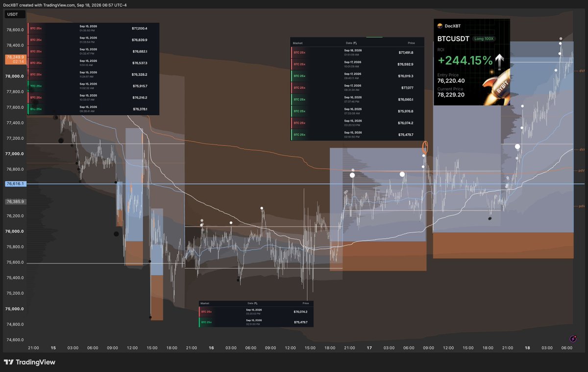588x372 pixels.
Task: Click red BTC 25x badge in $77,491.8 row
Action: (299, 52)
